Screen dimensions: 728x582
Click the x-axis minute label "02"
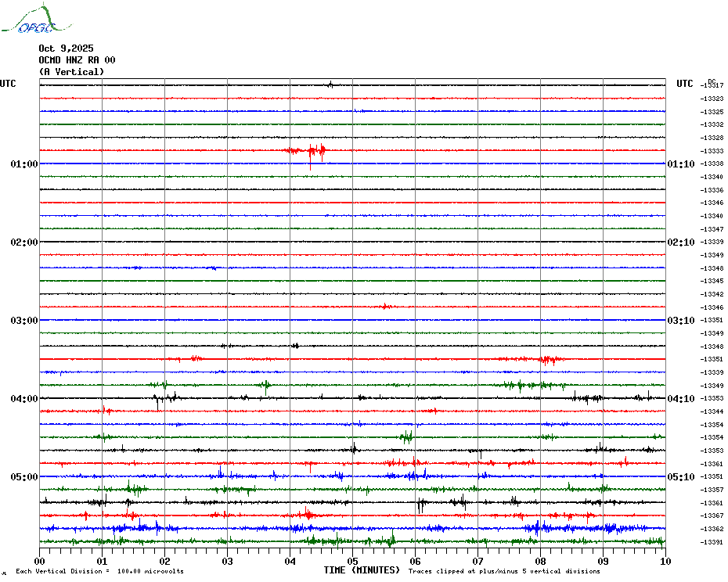165,561
